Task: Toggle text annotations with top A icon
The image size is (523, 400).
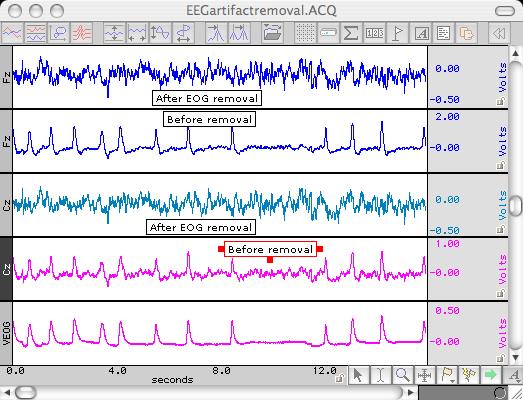Action: coord(421,33)
